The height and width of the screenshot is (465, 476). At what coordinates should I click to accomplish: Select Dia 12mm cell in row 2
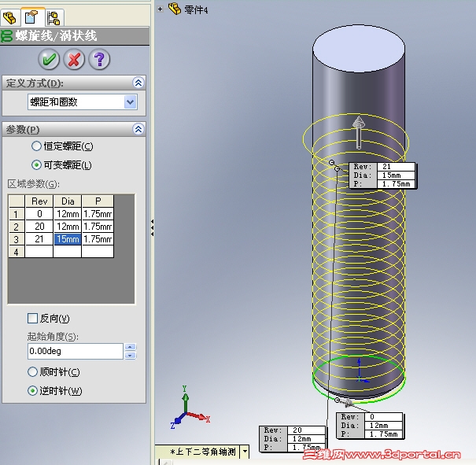pos(68,227)
